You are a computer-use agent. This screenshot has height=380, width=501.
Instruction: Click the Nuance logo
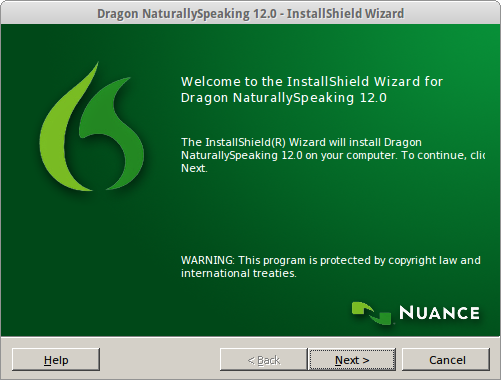coord(416,313)
